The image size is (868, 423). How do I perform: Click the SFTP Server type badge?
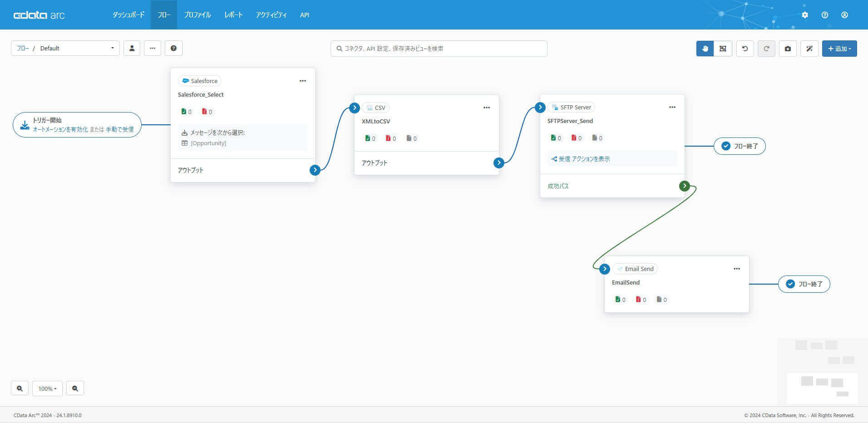tap(571, 107)
